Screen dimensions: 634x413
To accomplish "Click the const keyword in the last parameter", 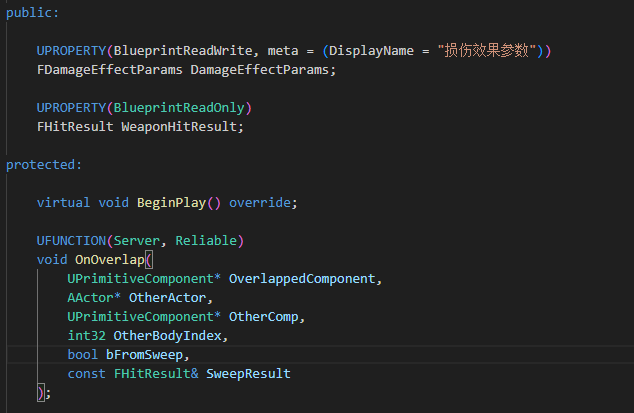I will pyautogui.click(x=87, y=374).
